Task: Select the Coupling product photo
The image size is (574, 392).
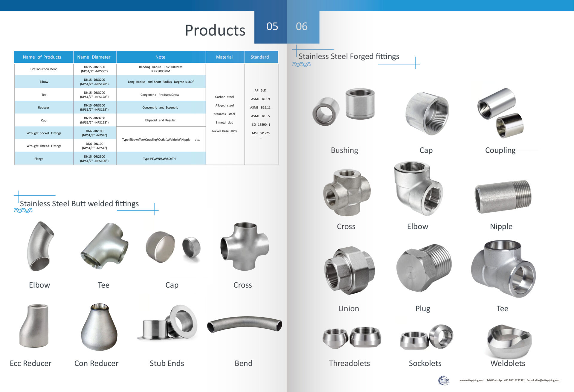Action: (x=500, y=113)
